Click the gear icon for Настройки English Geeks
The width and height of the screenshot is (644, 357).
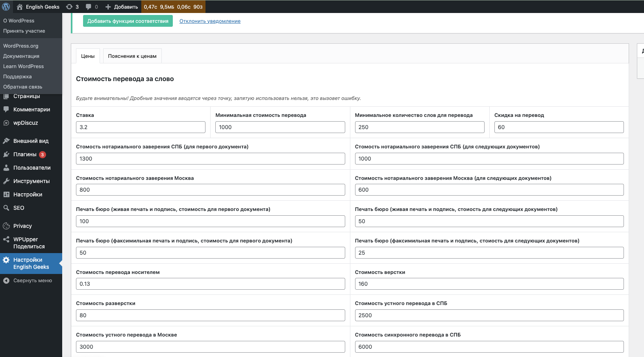6,260
